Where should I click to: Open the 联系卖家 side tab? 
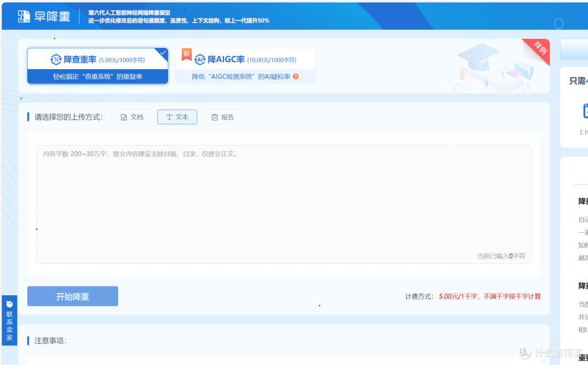(9, 320)
